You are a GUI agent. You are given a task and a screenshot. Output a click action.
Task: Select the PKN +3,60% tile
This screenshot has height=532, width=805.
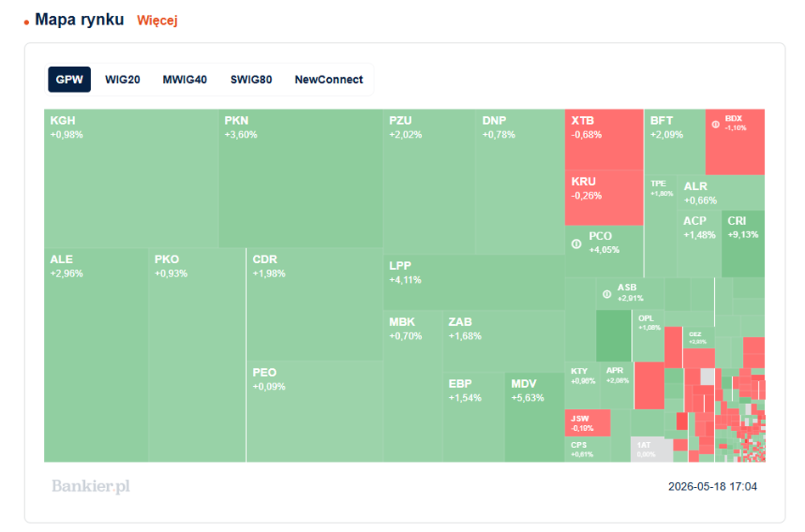click(x=301, y=178)
